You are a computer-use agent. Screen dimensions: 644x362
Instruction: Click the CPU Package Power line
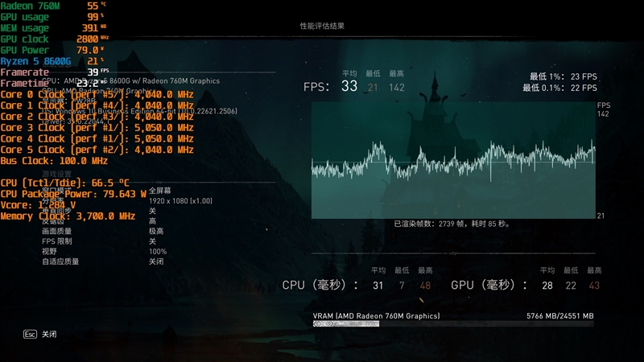(x=73, y=194)
